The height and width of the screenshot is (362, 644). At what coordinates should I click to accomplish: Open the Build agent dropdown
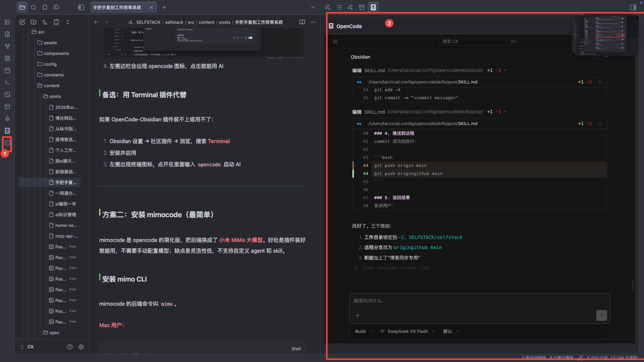364,331
